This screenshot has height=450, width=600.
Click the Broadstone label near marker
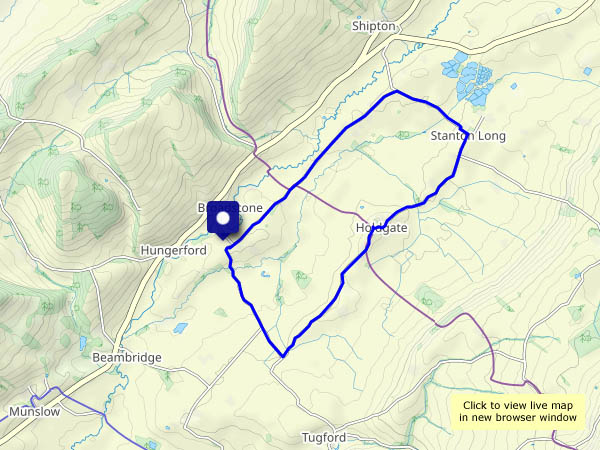point(230,208)
